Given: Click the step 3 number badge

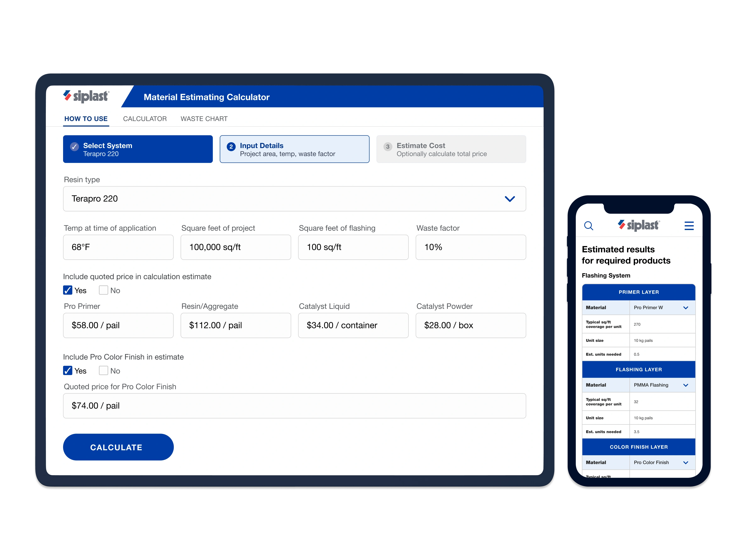Looking at the screenshot, I should tap(388, 146).
